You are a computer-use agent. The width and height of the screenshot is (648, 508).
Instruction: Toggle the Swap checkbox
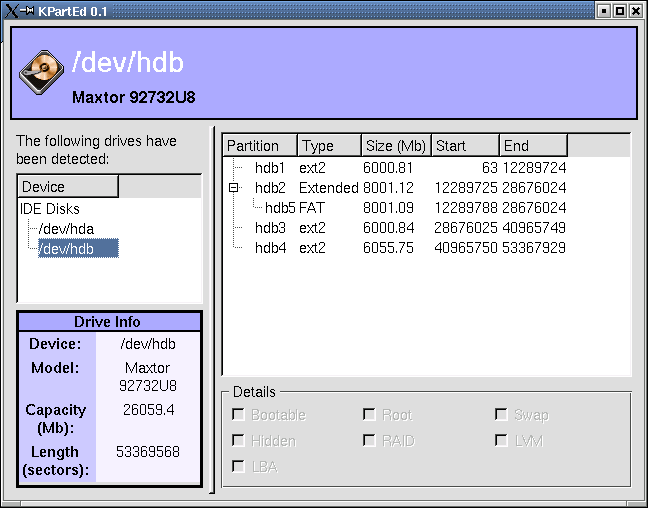501,414
